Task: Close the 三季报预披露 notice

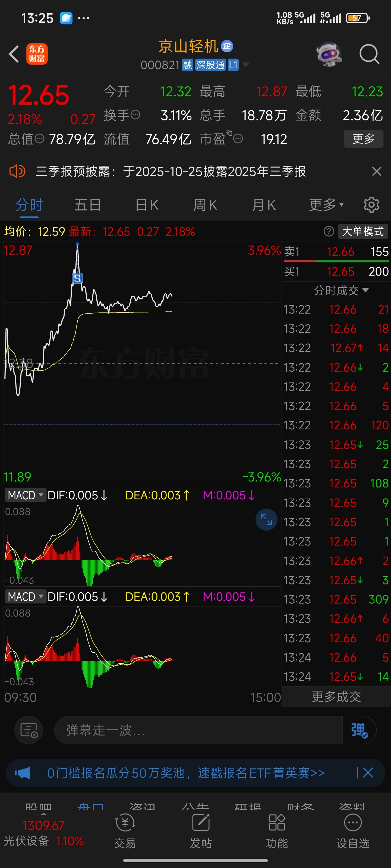Action: pos(377,171)
